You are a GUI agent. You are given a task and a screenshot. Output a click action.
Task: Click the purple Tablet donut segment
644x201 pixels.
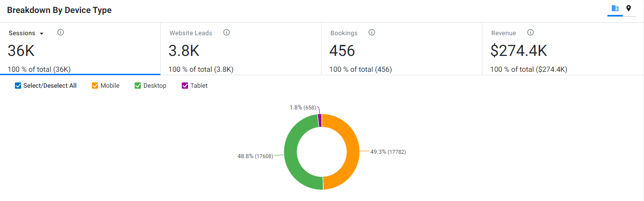pos(320,121)
